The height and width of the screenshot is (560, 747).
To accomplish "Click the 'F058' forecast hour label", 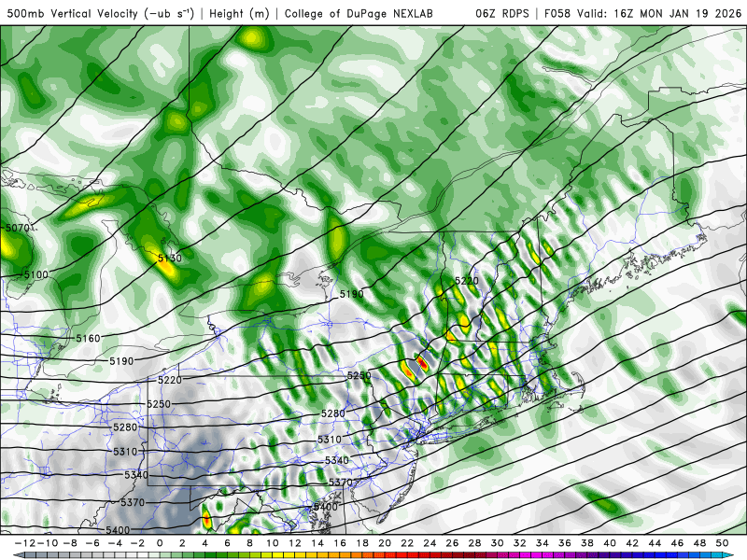I will tap(557, 13).
